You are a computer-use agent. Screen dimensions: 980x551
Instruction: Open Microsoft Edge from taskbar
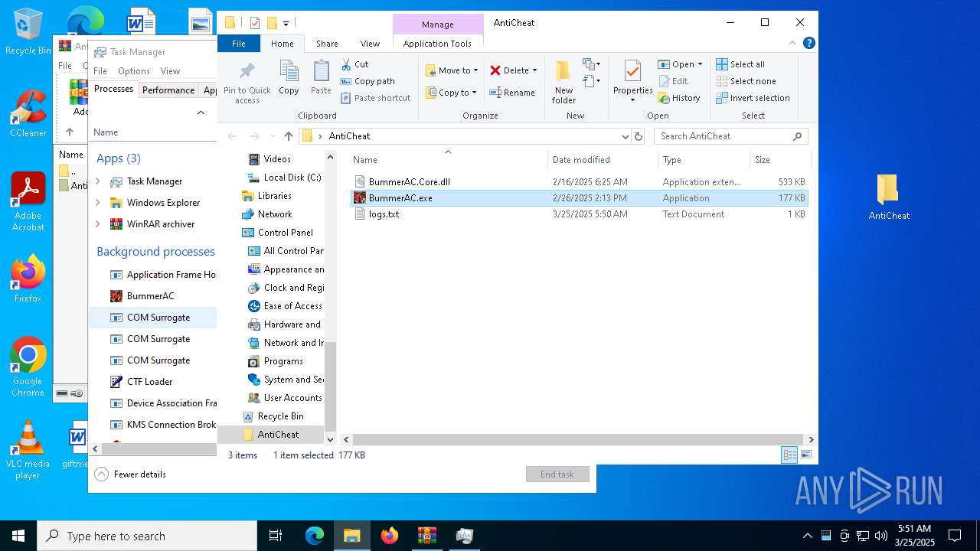tap(315, 536)
